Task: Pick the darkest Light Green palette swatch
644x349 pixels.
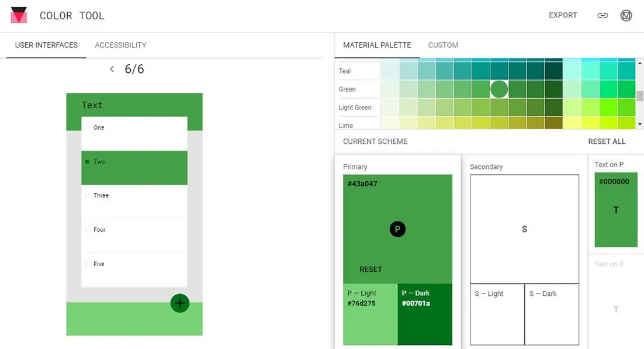Action: tap(553, 108)
